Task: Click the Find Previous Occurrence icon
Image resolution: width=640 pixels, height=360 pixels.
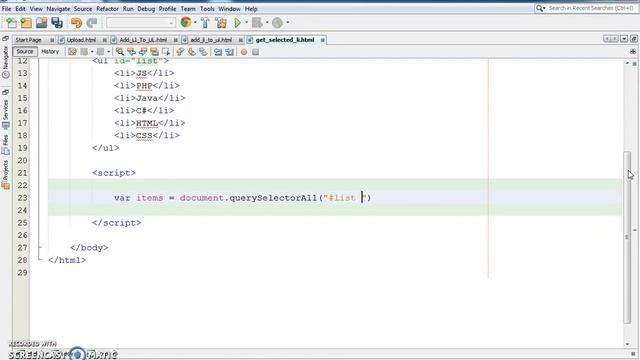Action: 131,52
